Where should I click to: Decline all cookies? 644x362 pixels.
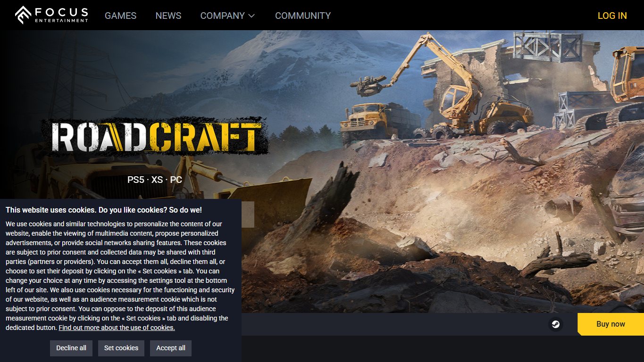click(71, 348)
